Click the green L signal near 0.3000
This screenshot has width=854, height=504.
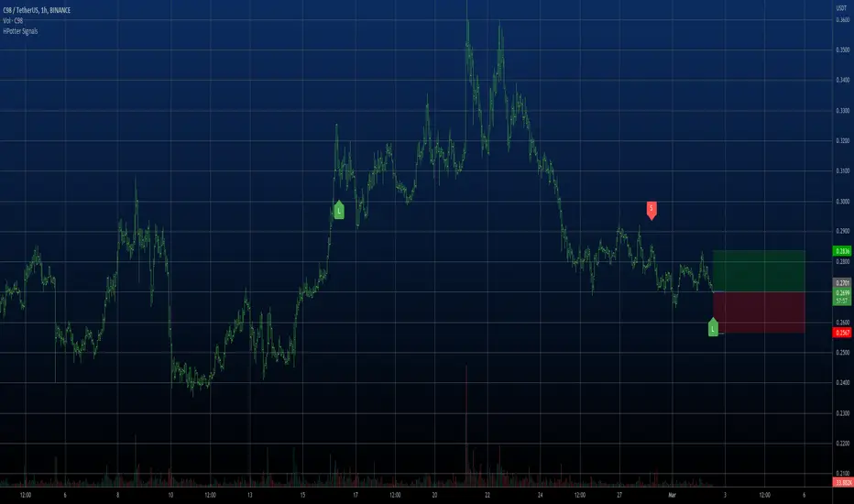(339, 211)
